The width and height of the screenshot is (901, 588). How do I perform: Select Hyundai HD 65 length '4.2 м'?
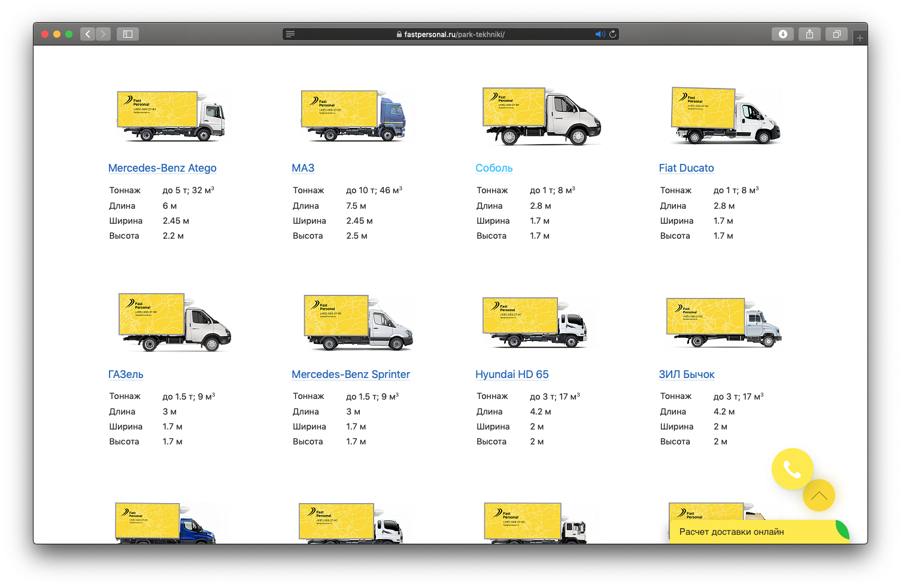(541, 412)
